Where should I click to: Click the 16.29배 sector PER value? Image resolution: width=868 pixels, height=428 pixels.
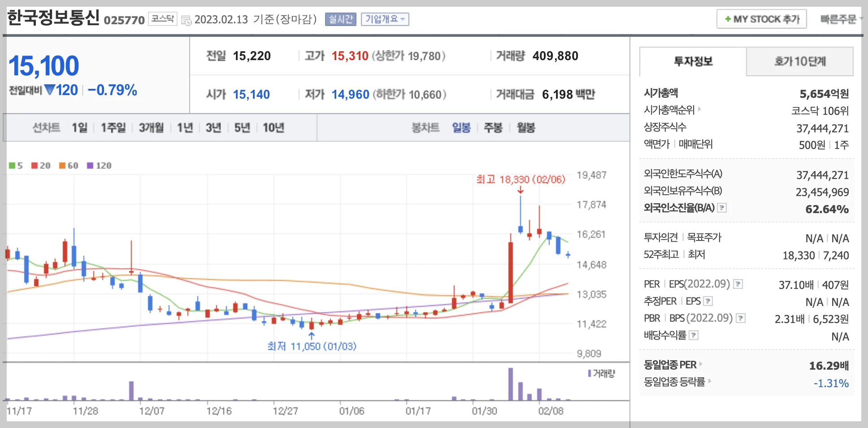click(829, 366)
